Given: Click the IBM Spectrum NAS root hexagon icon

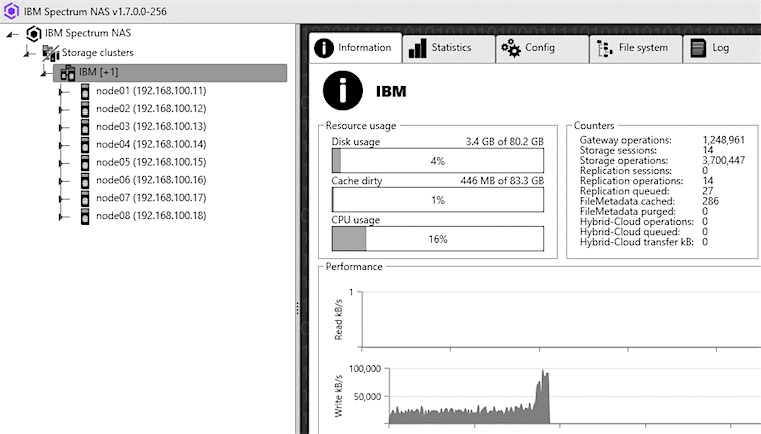Looking at the screenshot, I should click(33, 32).
